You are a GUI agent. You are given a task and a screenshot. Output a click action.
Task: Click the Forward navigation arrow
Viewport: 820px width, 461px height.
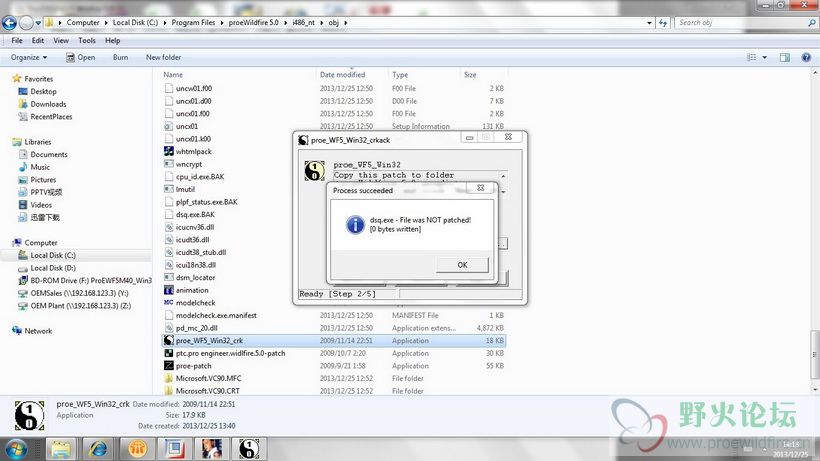(x=26, y=22)
